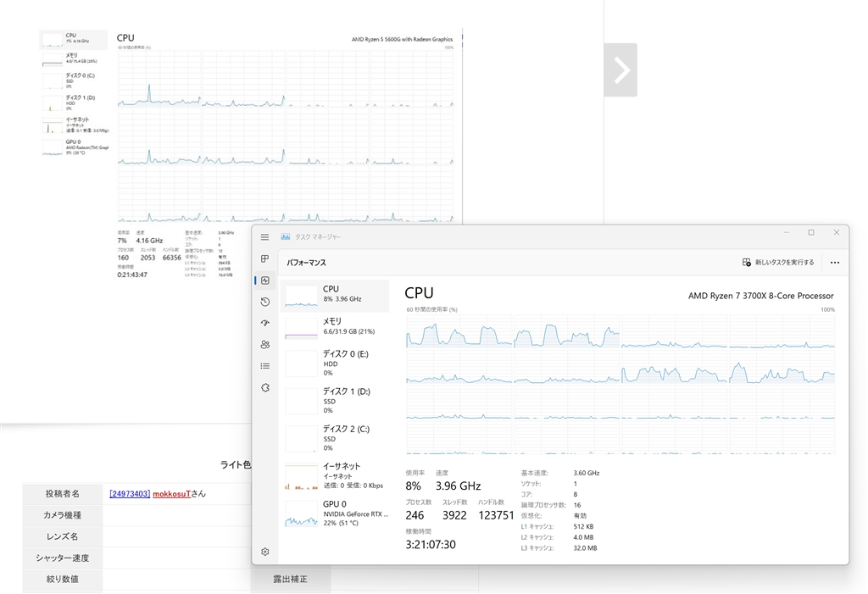Select GPU 0 NVIDIA GeForce RTX resource
The image size is (868, 594).
pyautogui.click(x=335, y=514)
